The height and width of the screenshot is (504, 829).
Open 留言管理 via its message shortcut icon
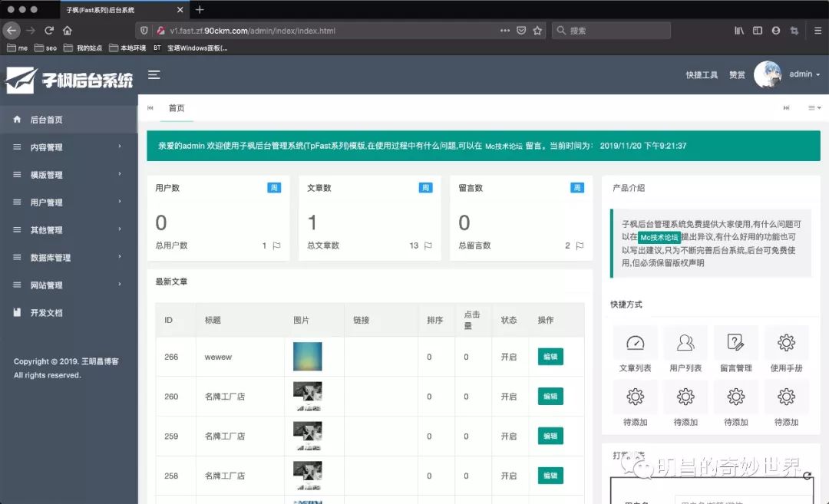point(736,343)
